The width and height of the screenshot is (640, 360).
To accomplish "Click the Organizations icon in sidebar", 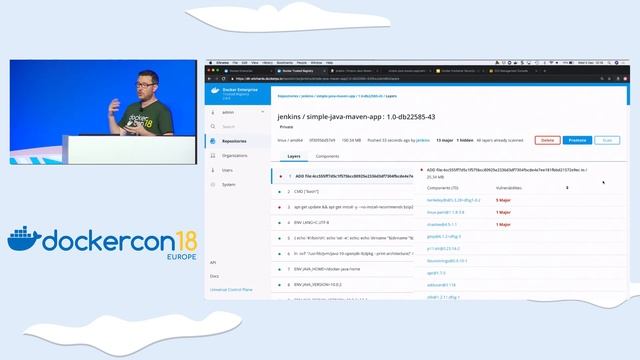I will point(213,156).
